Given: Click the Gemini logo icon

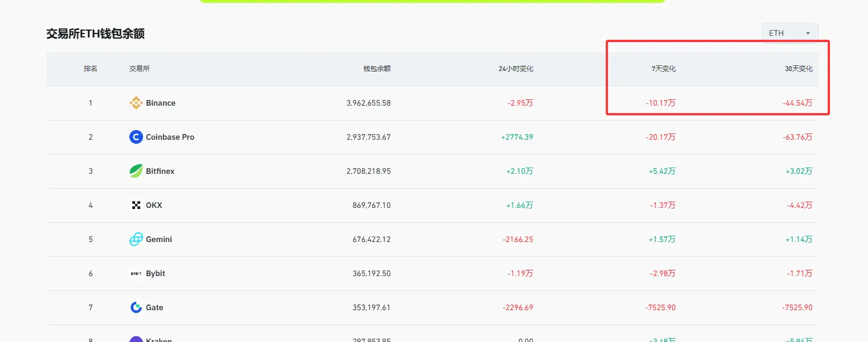Looking at the screenshot, I should [136, 239].
